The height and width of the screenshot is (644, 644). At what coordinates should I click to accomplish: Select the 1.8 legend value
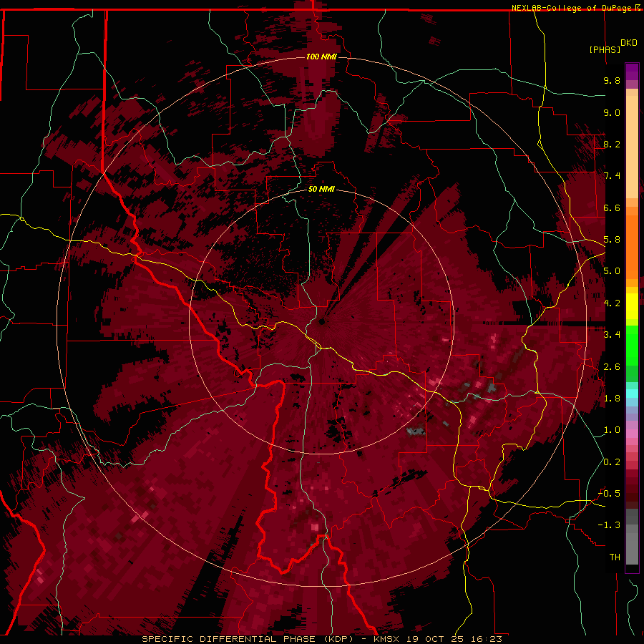coord(612,399)
